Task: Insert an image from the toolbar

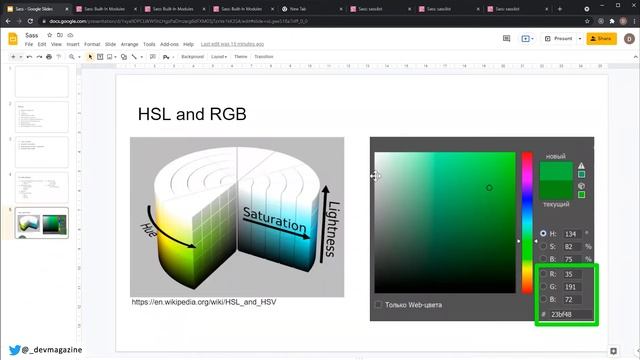Action: [x=109, y=57]
